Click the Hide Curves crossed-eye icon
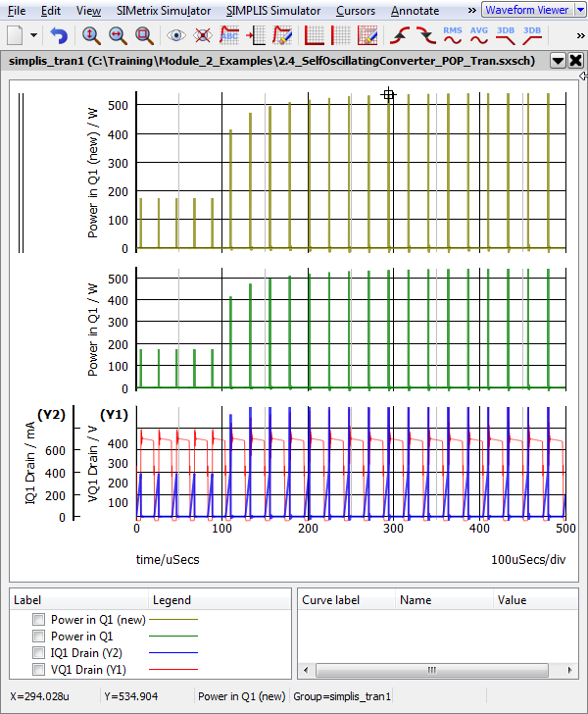 click(203, 36)
